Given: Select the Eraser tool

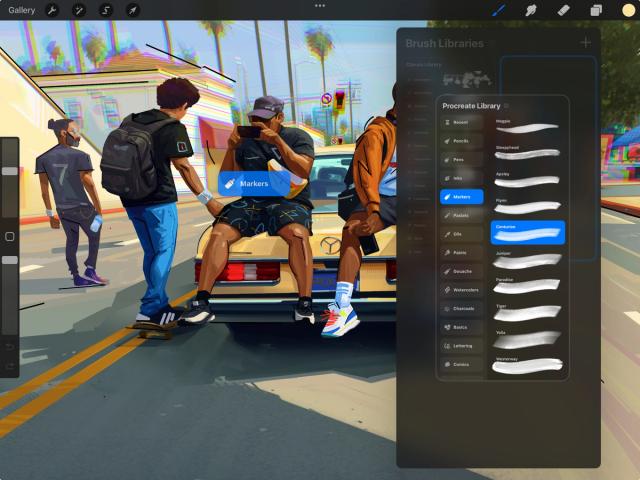Looking at the screenshot, I should point(563,10).
